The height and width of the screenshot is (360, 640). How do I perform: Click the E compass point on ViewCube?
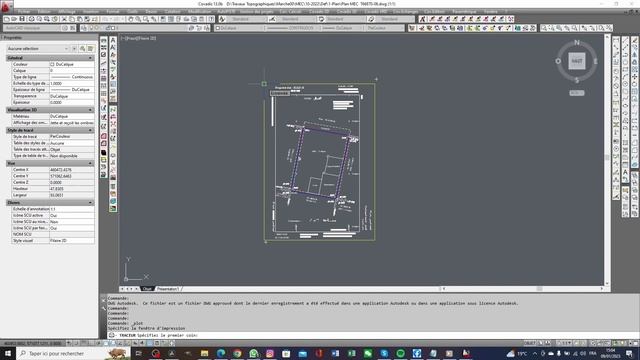tap(596, 61)
